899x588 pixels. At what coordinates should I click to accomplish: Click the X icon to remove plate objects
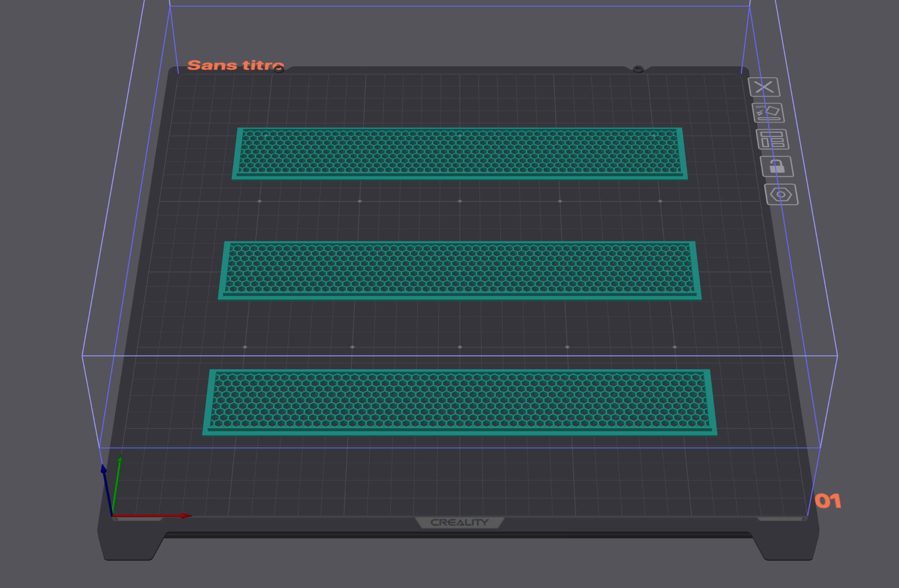764,87
